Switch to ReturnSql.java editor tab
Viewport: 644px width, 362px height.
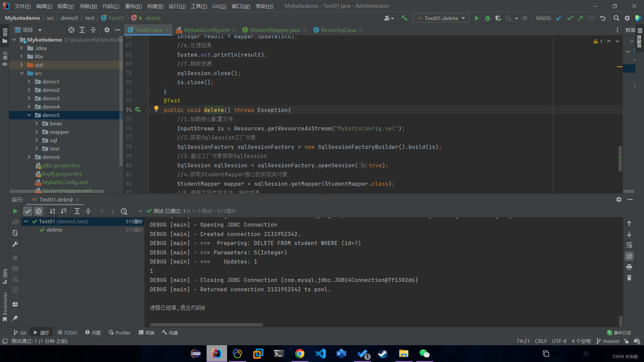[x=338, y=30]
